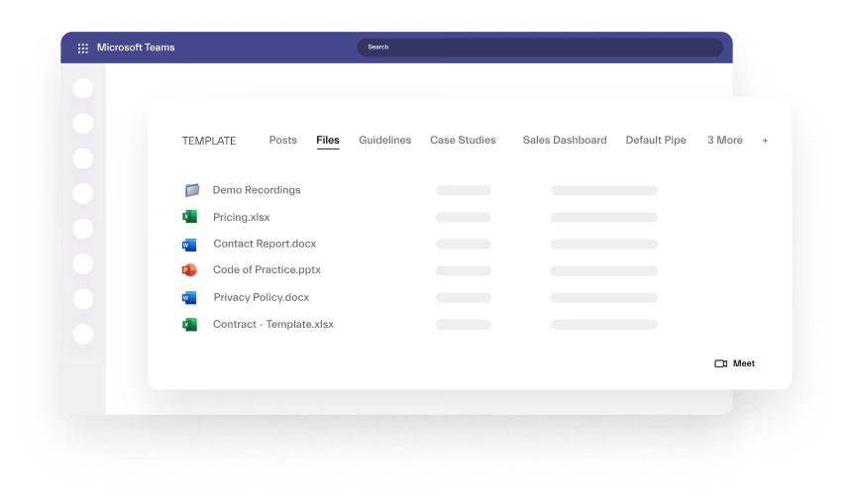The height and width of the screenshot is (504, 853).
Task: Click the Word icon beside Privacy Policy.docx
Action: click(189, 297)
